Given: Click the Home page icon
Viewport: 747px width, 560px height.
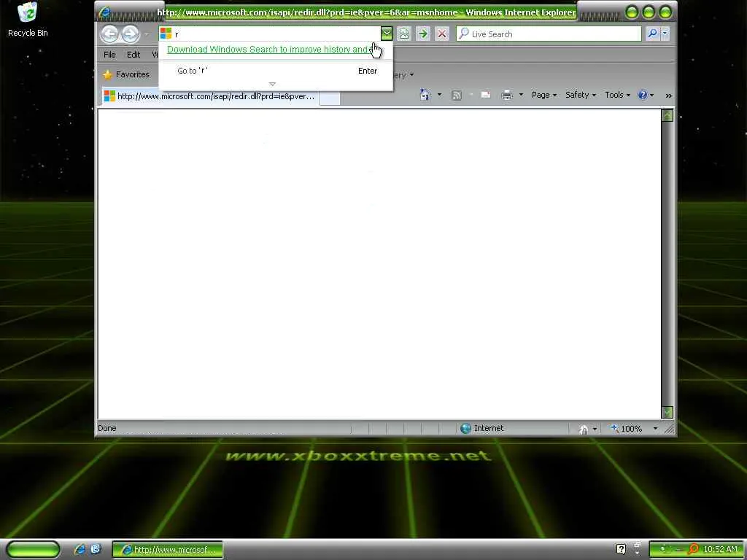Looking at the screenshot, I should click(425, 95).
